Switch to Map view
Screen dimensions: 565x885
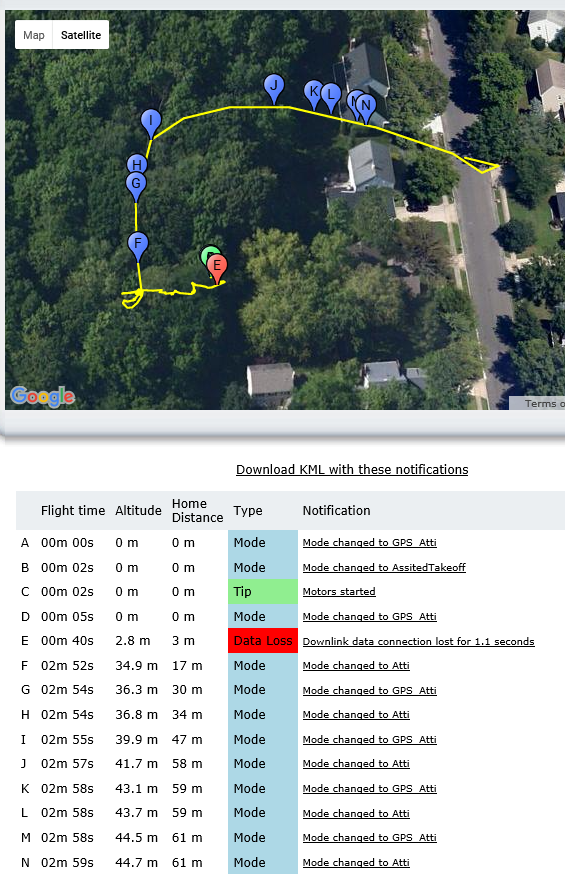point(34,35)
